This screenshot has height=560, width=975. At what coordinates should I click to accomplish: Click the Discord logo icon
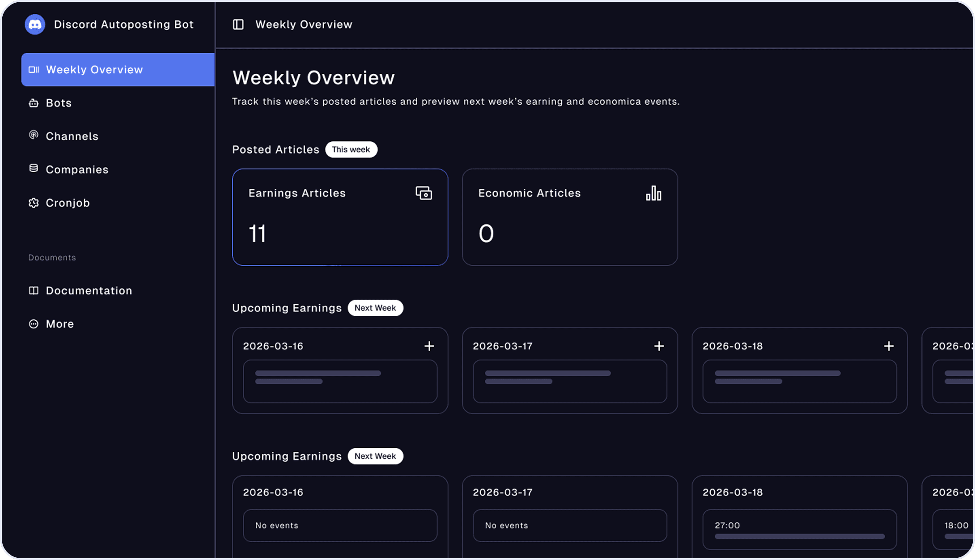(x=35, y=24)
